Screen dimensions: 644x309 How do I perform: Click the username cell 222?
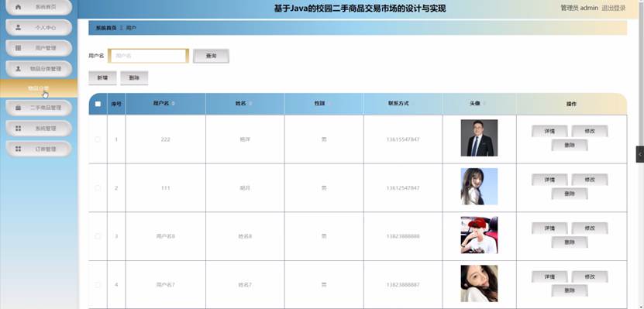166,139
